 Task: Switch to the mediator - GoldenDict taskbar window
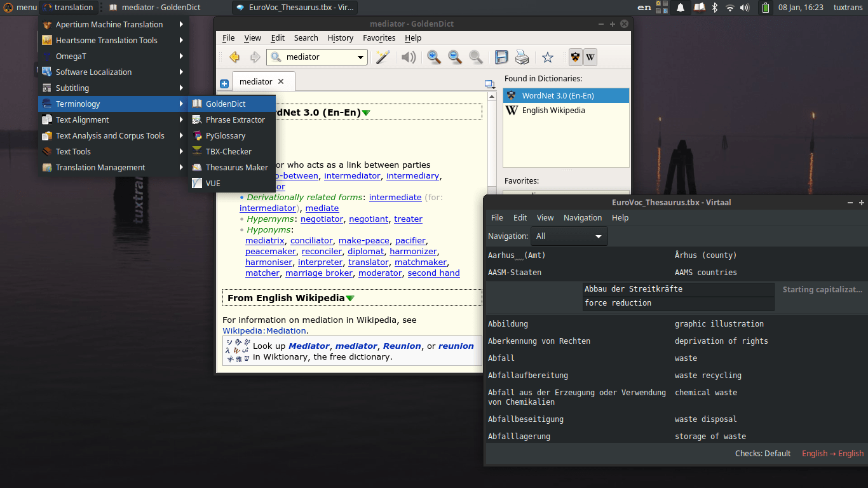tap(165, 8)
